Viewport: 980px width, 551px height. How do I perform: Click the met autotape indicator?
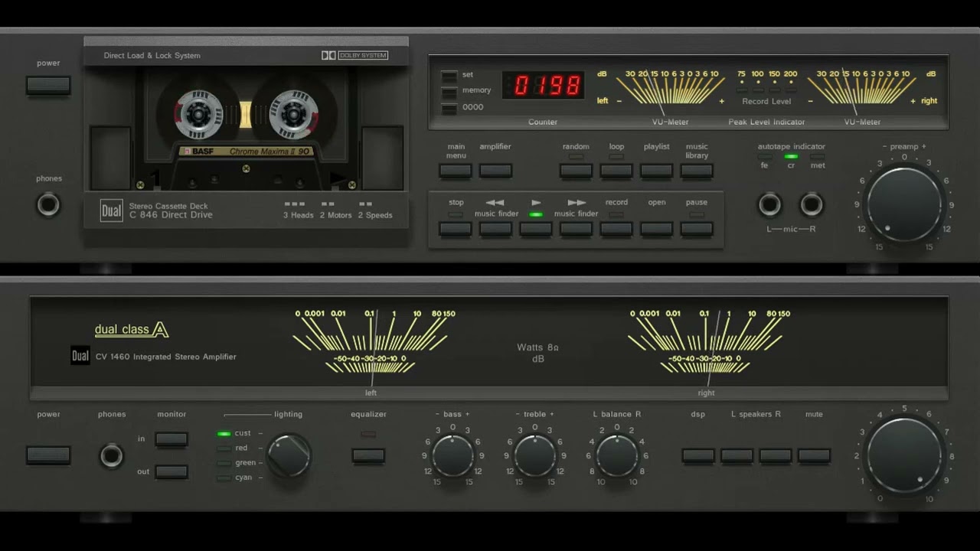tap(818, 157)
